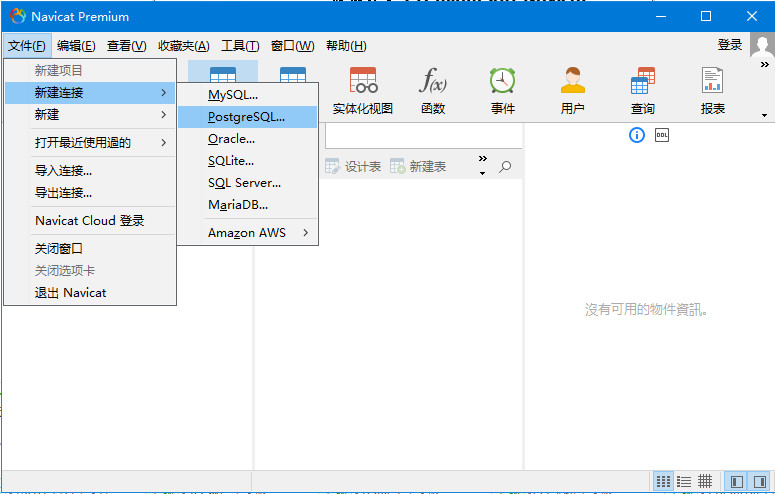
Task: Open the 报表 report toolbar icon
Action: 712,90
